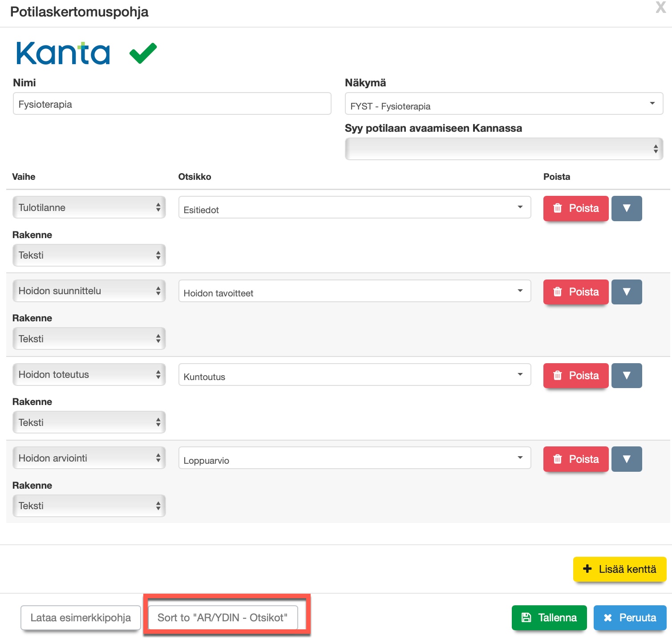Open the Näkymä dropdown showing FYST - Fysioterapia
The width and height of the screenshot is (672, 640).
[503, 104]
